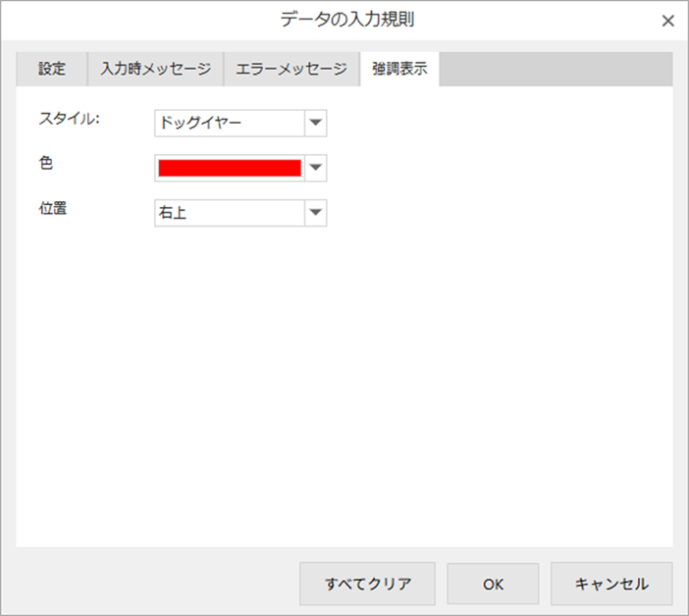
Task: Confirm with the OK button
Action: (x=493, y=584)
